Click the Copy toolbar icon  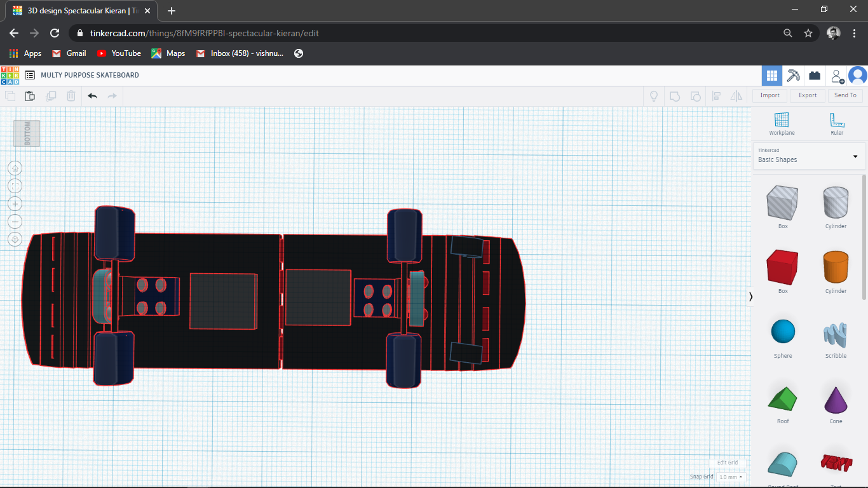coord(10,96)
